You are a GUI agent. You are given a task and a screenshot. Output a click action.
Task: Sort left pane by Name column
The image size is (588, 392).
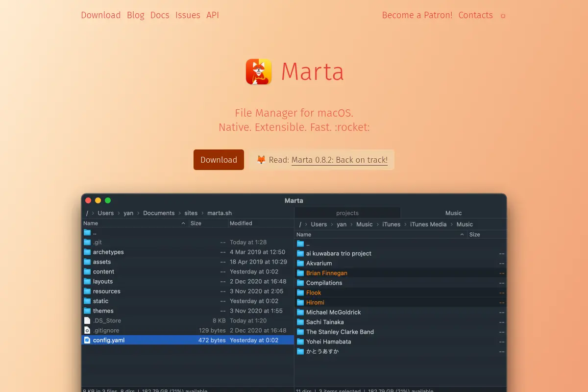(135, 223)
